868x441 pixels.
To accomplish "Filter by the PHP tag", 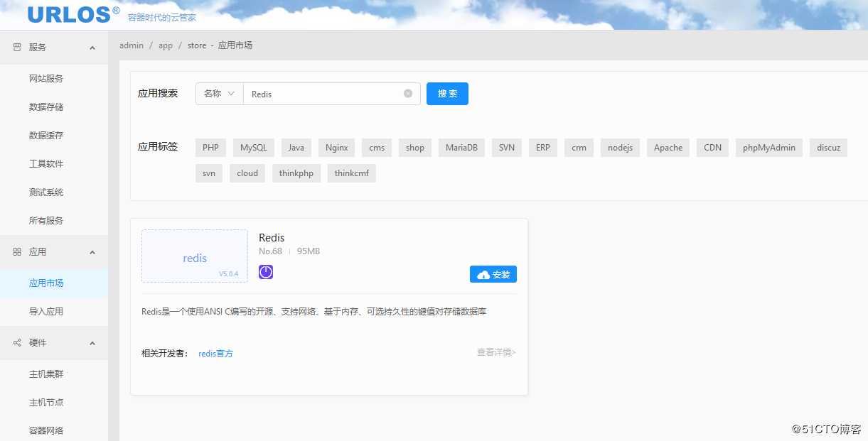I will (x=210, y=148).
